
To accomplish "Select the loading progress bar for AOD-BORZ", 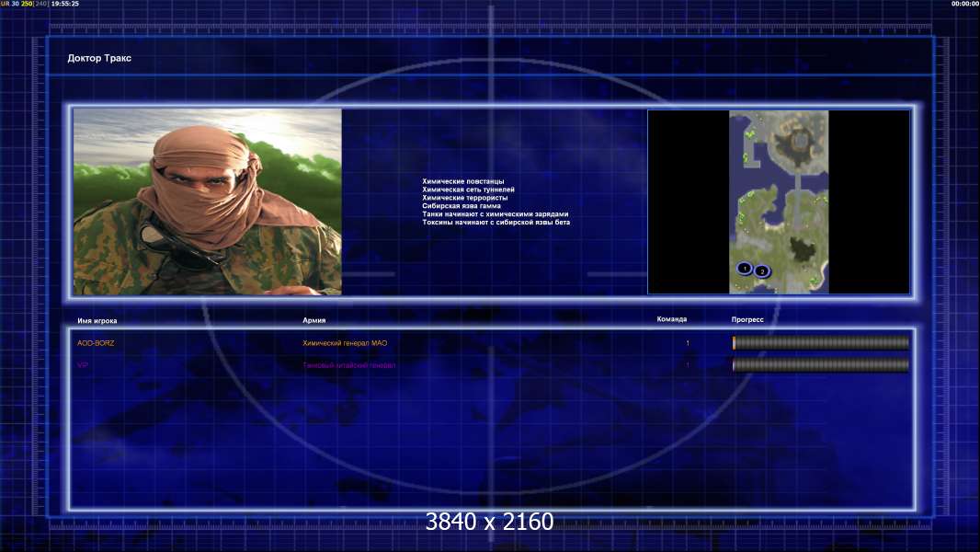I will coord(821,342).
